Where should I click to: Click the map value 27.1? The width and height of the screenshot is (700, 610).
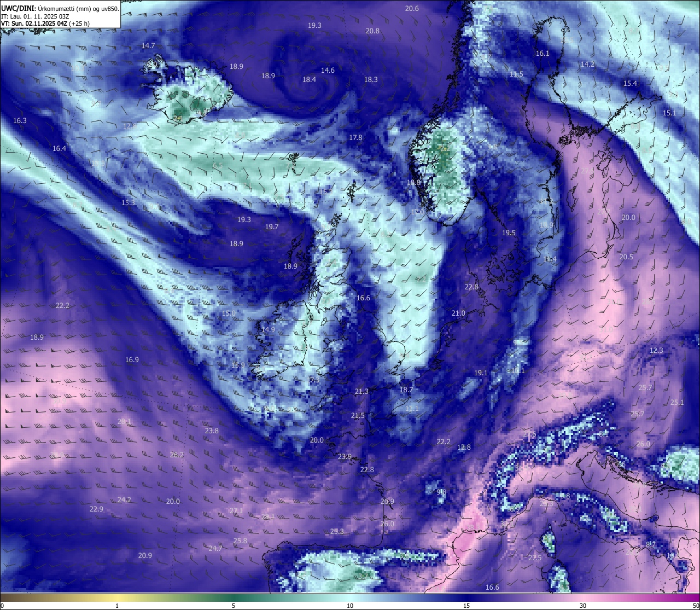tap(236, 510)
